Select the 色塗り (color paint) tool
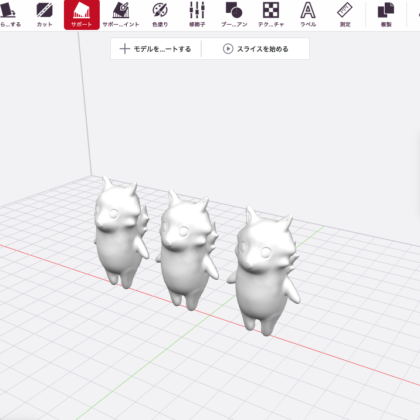Screen dimensions: 420x420 160,15
